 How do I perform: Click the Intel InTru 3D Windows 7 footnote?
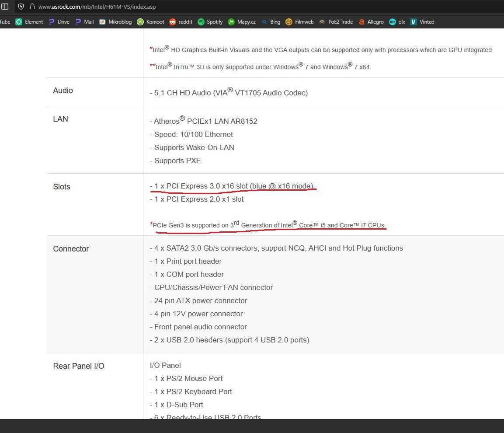point(261,66)
